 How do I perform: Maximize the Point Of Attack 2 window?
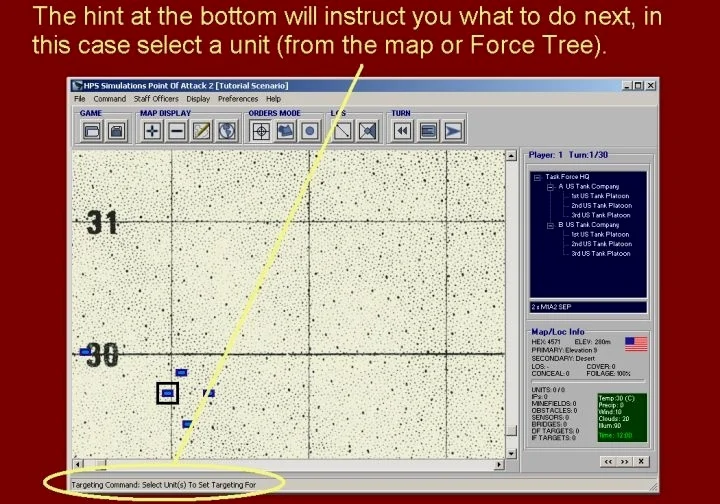click(639, 86)
